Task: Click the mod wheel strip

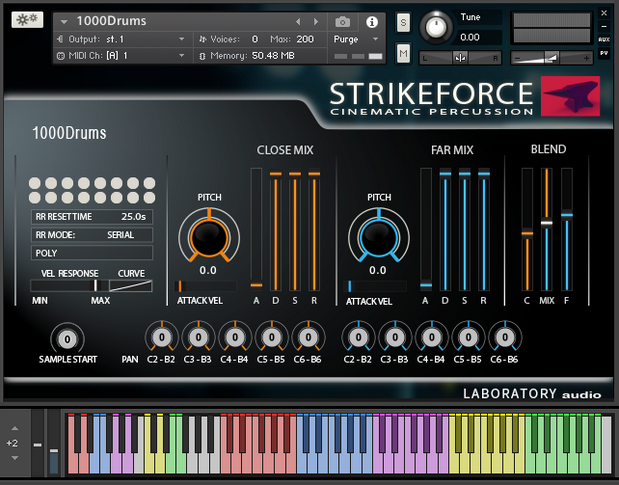Action: tap(54, 442)
